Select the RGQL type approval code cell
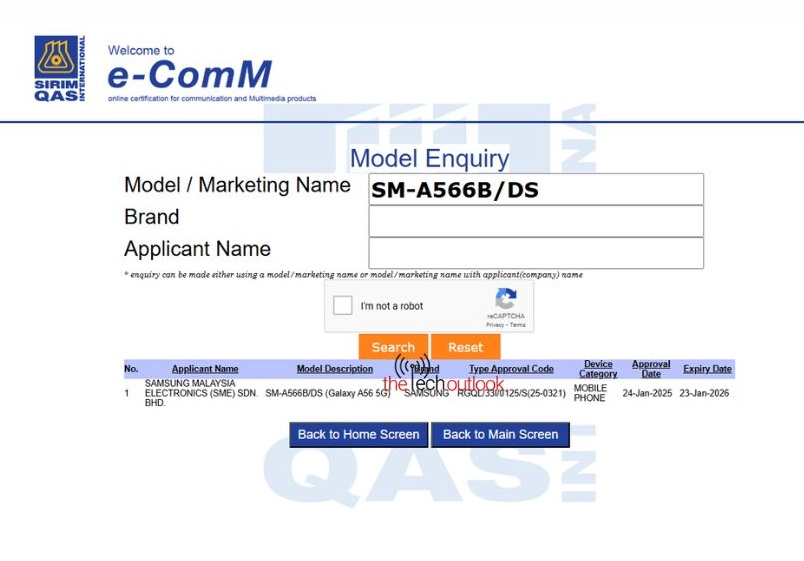804x561 pixels. point(511,393)
